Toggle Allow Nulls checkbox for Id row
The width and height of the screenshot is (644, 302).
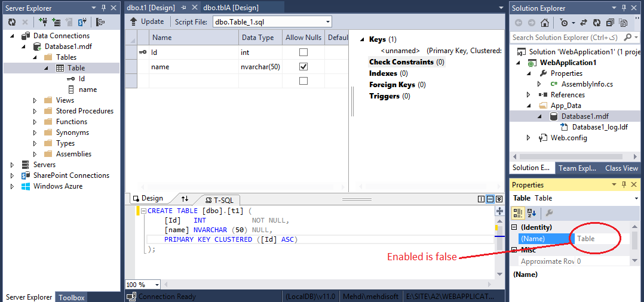tap(303, 53)
